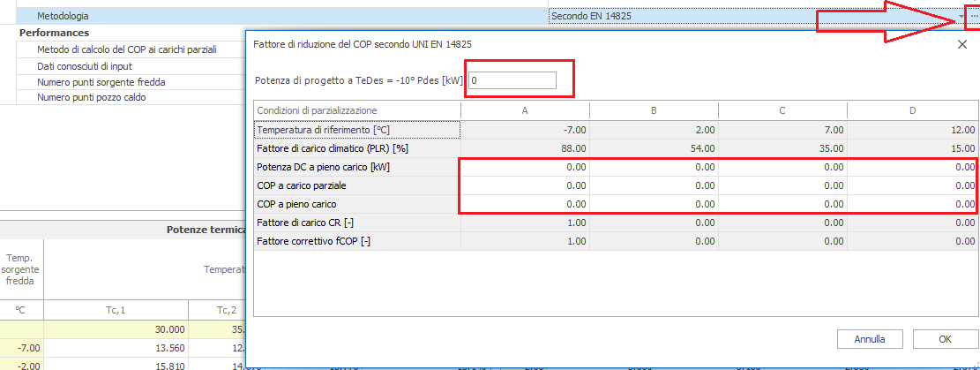Select Numero punti pozzo caldo property
Image resolution: width=980 pixels, height=370 pixels.
[91, 97]
